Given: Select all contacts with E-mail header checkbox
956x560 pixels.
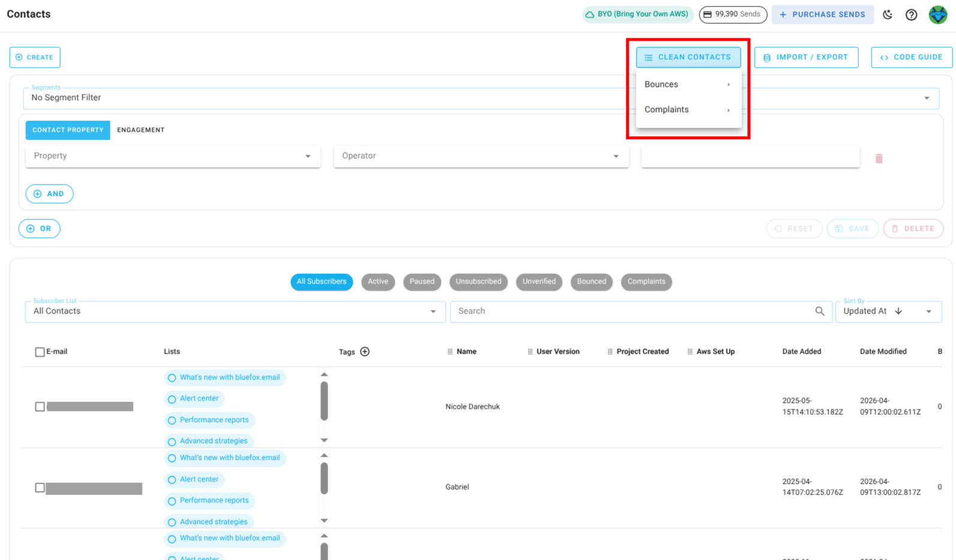Looking at the screenshot, I should tap(40, 352).
